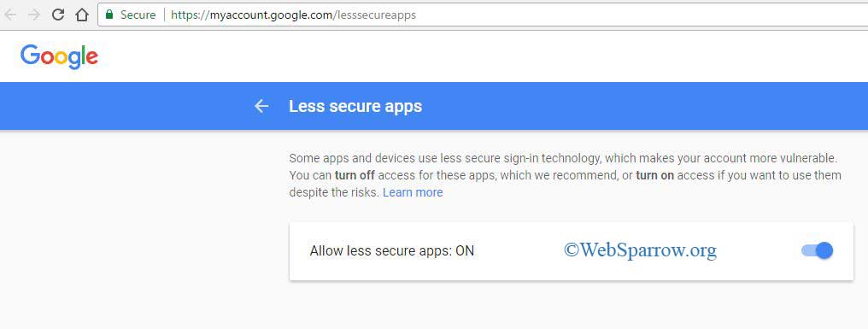Click the browser forward arrow button
868x329 pixels.
[34, 15]
